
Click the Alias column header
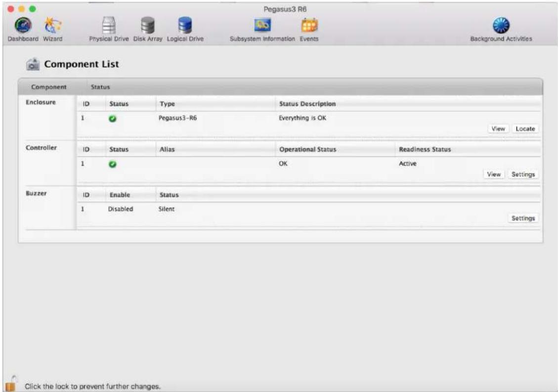[167, 150]
